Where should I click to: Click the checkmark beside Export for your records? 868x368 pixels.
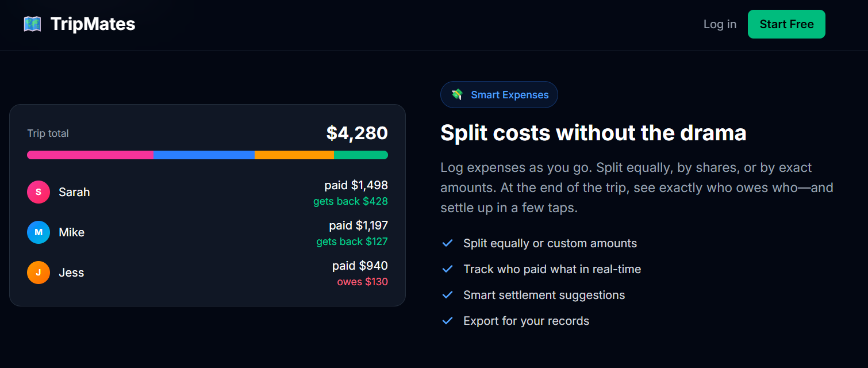pyautogui.click(x=447, y=320)
